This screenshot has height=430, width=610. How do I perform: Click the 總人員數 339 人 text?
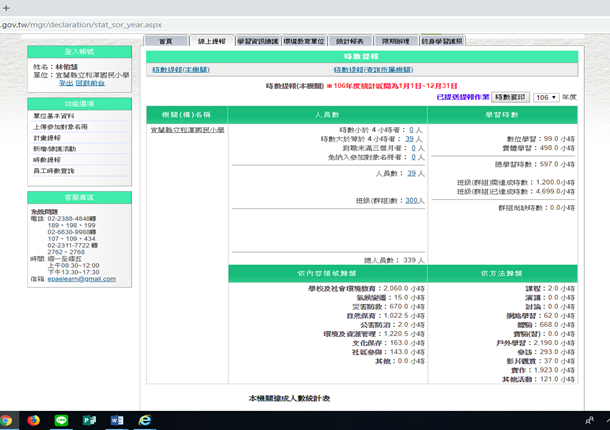[394, 260]
